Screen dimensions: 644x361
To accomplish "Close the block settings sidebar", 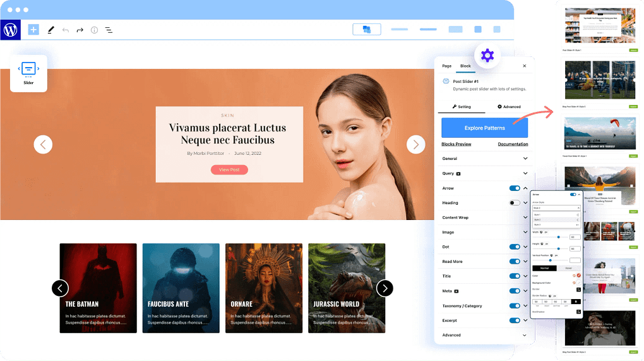I will tap(525, 66).
